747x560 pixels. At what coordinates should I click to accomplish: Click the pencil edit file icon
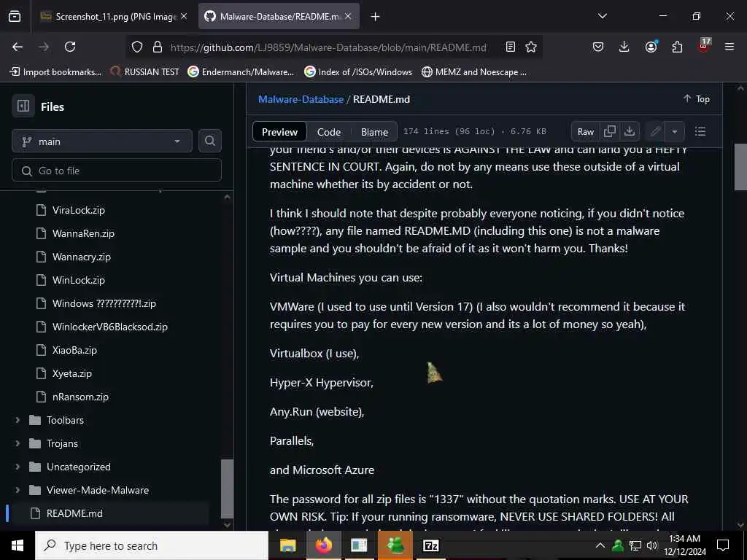point(656,131)
